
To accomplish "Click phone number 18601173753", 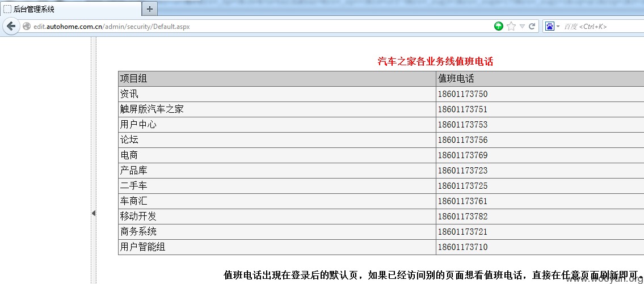I will (x=462, y=125).
